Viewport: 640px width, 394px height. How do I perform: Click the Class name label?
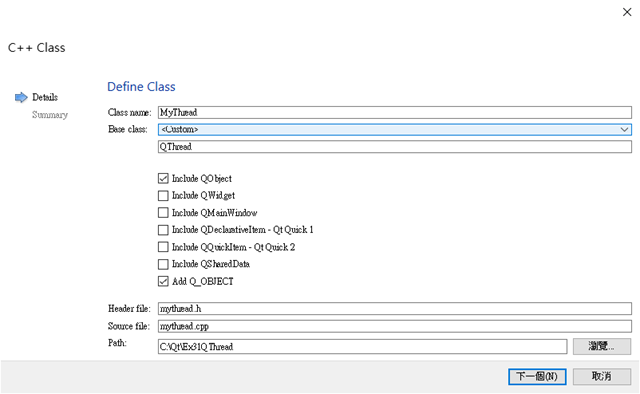129,112
